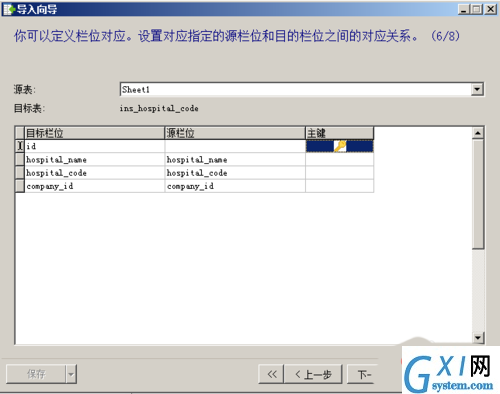Select row header of hospital_code row
The width and height of the screenshot is (500, 394).
tap(20, 173)
